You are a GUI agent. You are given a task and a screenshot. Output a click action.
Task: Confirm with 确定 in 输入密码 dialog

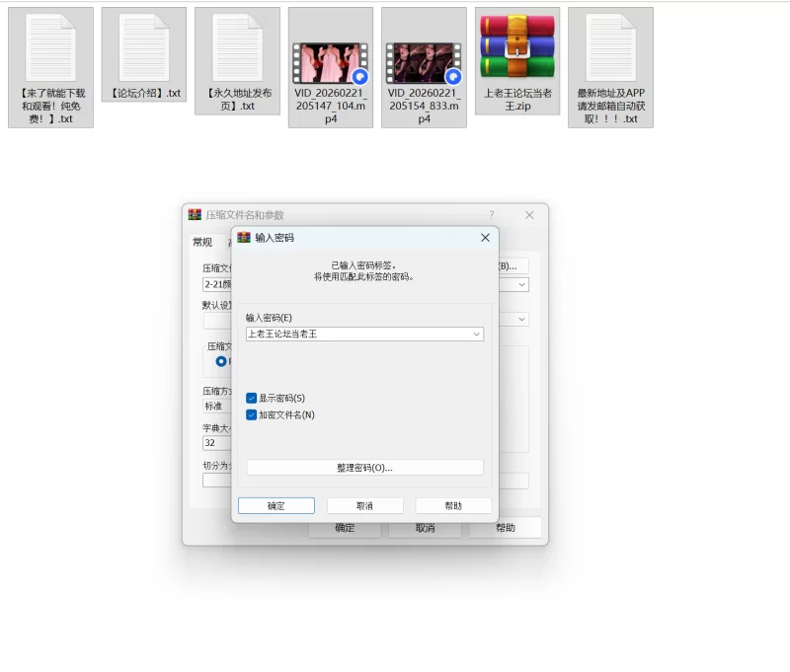click(x=276, y=506)
